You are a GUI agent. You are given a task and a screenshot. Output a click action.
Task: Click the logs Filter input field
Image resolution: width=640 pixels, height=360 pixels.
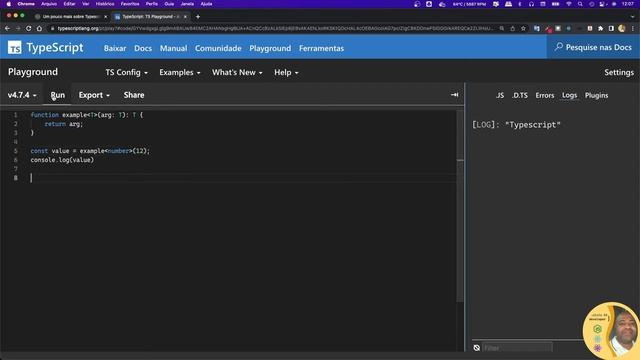click(x=517, y=348)
